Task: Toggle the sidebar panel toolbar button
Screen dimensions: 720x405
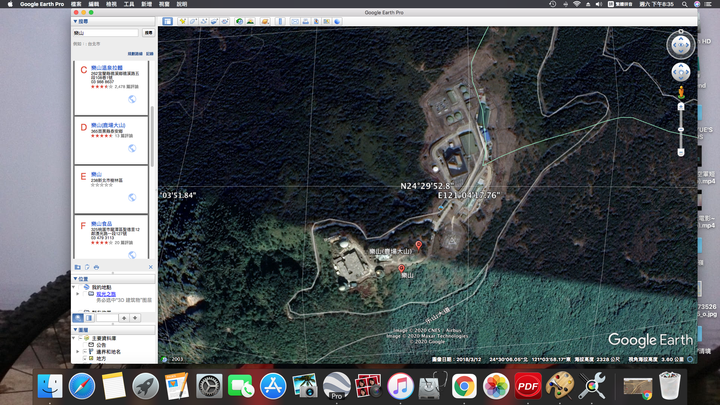Action: (x=167, y=21)
